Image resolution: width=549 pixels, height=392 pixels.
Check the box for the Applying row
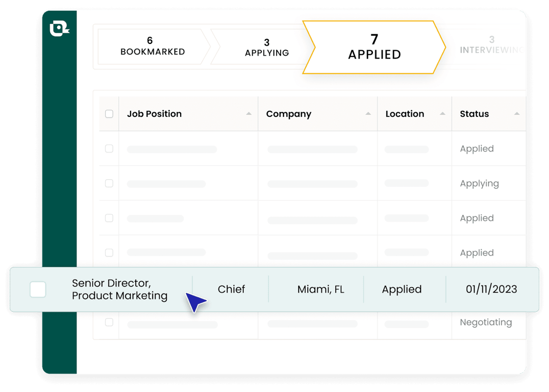(109, 183)
